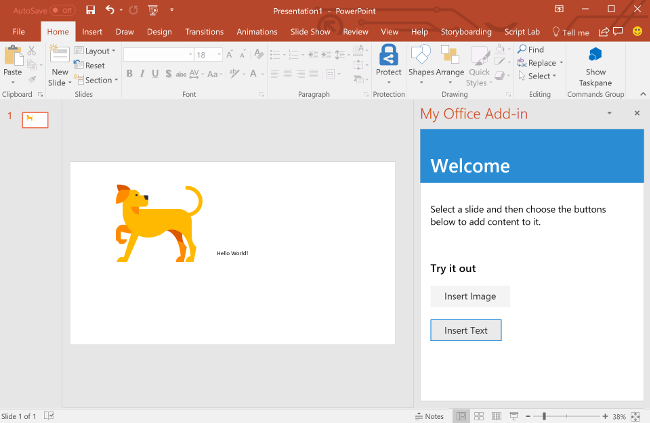Start presentation from beginning icon

[153, 10]
